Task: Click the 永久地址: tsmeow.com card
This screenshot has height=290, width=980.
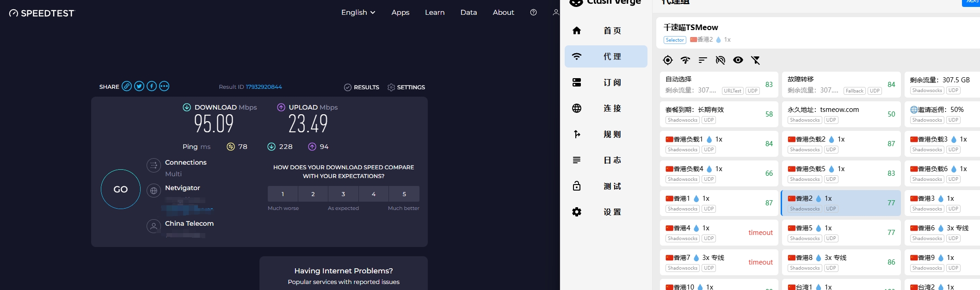Action: 841,114
